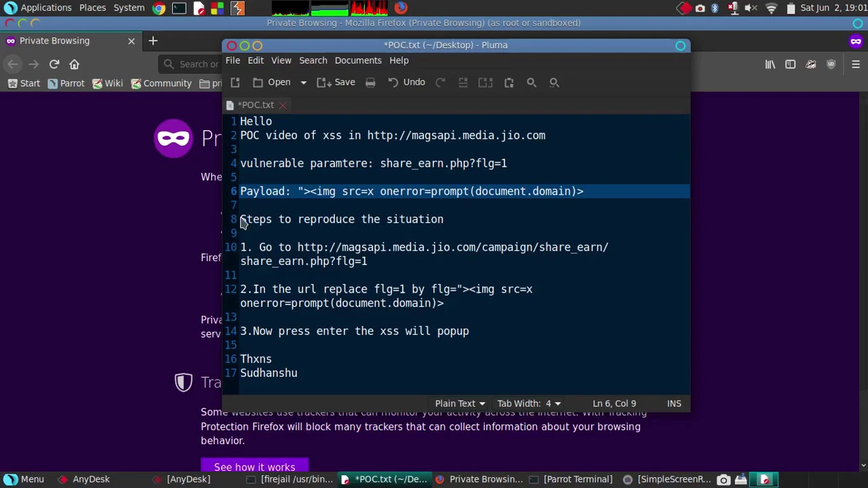Toggle the INS insert mode indicator
Image resolution: width=868 pixels, height=488 pixels.
[674, 403]
